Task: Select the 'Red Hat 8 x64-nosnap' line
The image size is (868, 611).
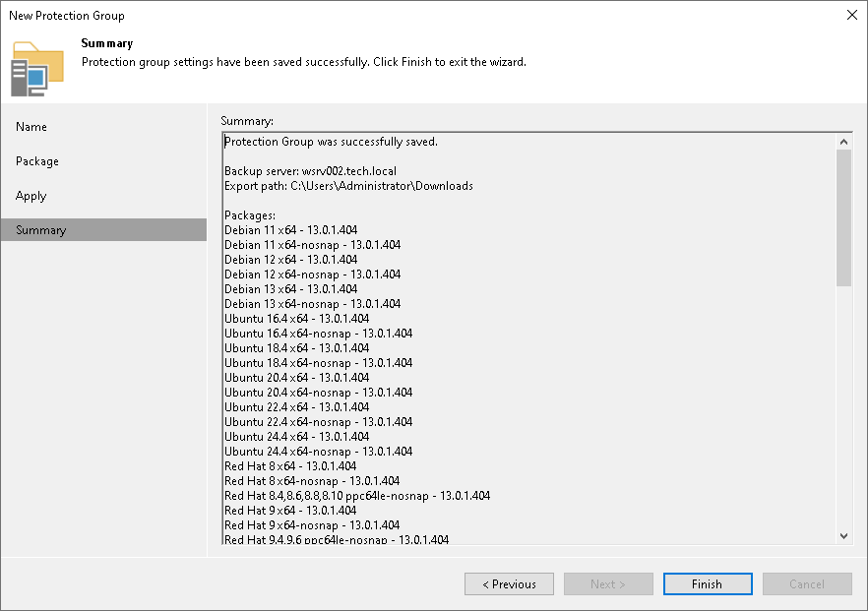Action: coord(312,481)
